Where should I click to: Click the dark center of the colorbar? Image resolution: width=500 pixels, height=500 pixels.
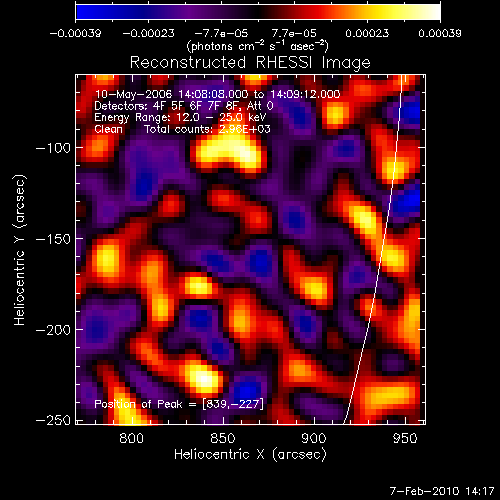[258, 12]
